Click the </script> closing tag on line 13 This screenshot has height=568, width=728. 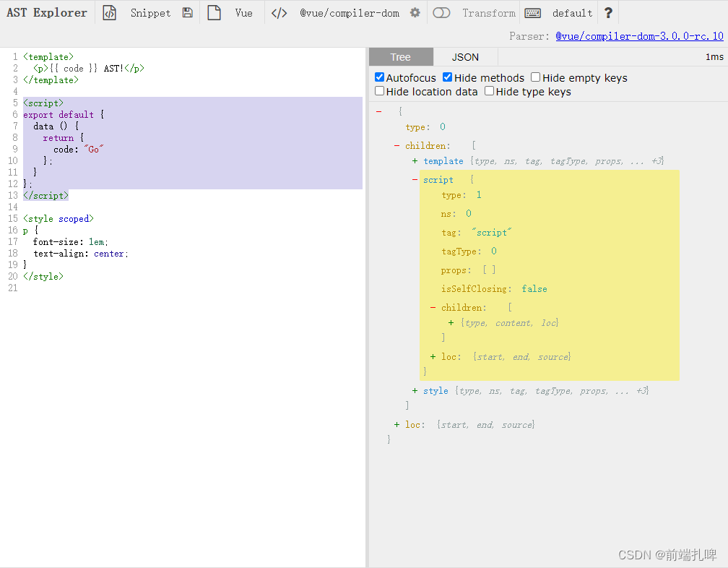pyautogui.click(x=46, y=196)
